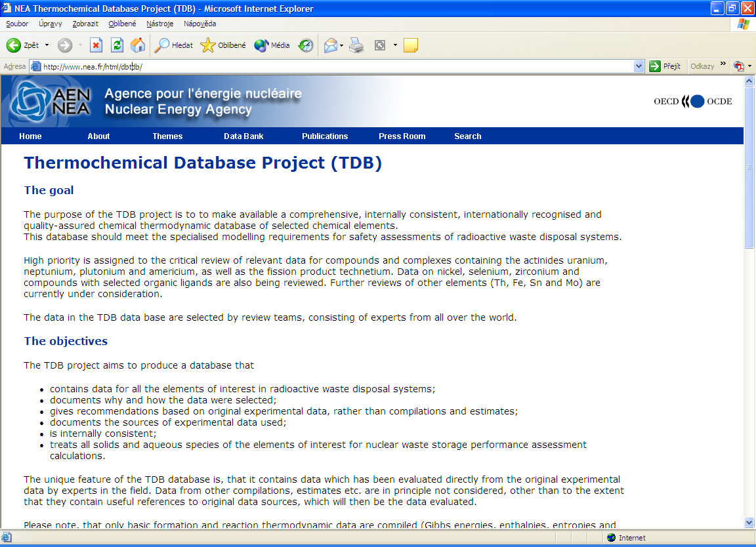Viewport: 756px width, 547px height.
Task: Click the "The goal" subheading
Action: [x=49, y=190]
